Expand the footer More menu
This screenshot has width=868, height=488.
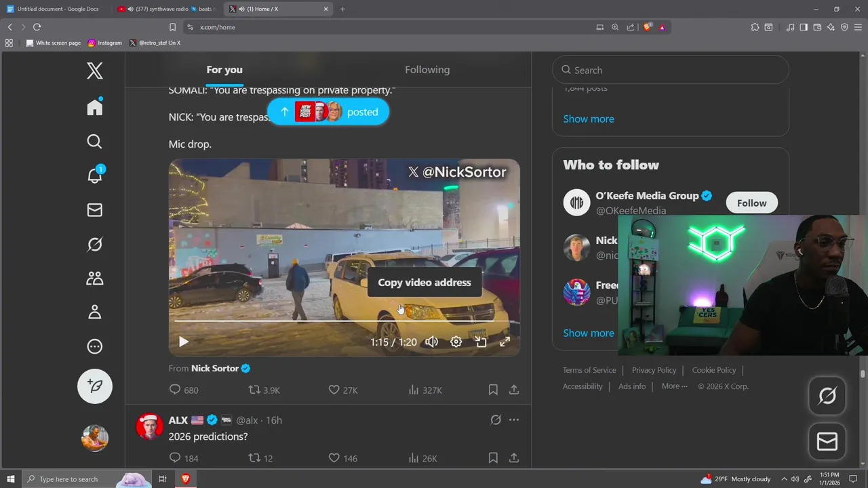(x=674, y=386)
